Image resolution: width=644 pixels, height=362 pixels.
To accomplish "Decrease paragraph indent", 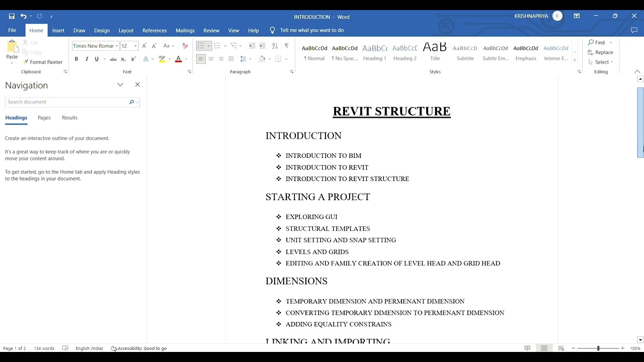I will click(252, 46).
